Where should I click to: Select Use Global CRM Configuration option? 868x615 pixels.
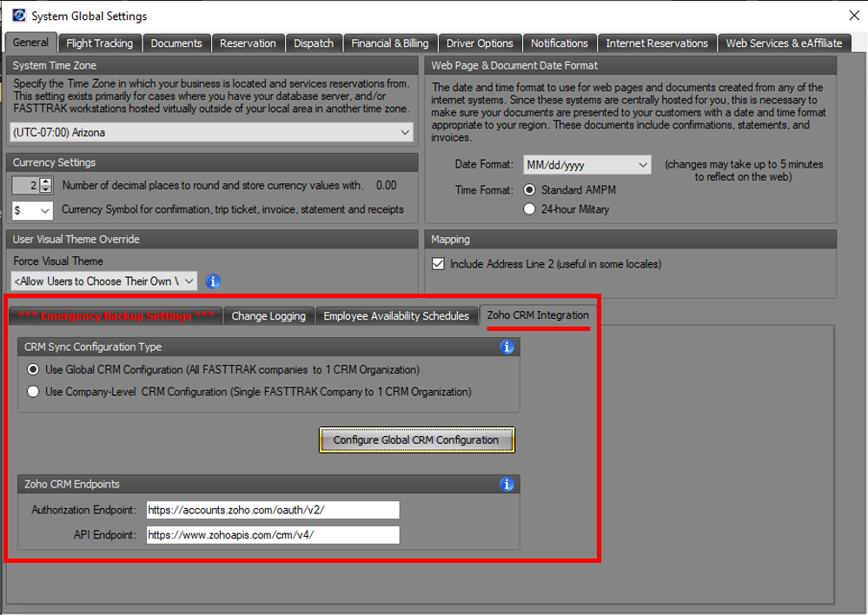(33, 369)
